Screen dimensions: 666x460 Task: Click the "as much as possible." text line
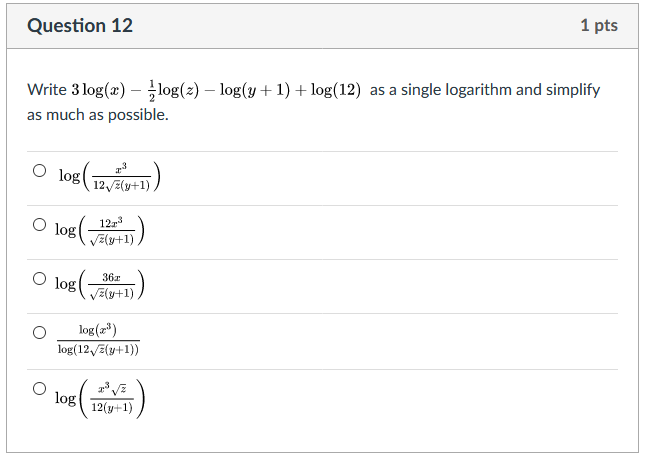click(98, 115)
